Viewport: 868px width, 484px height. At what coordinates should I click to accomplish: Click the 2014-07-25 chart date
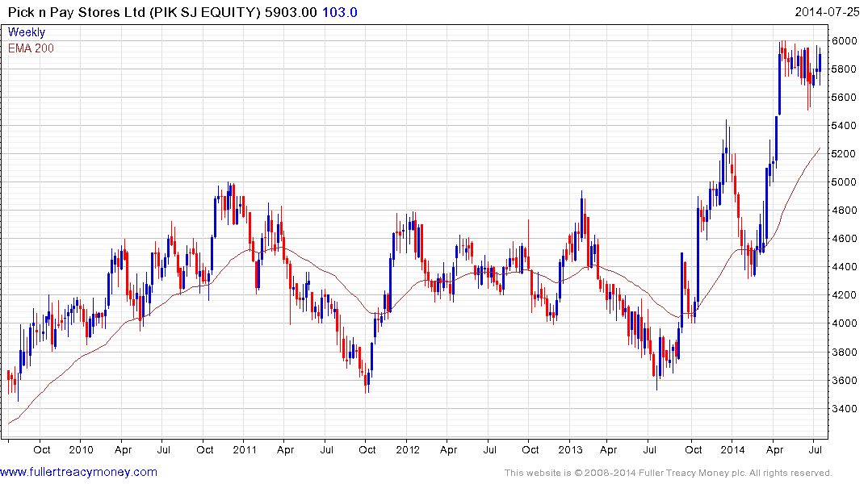[827, 12]
